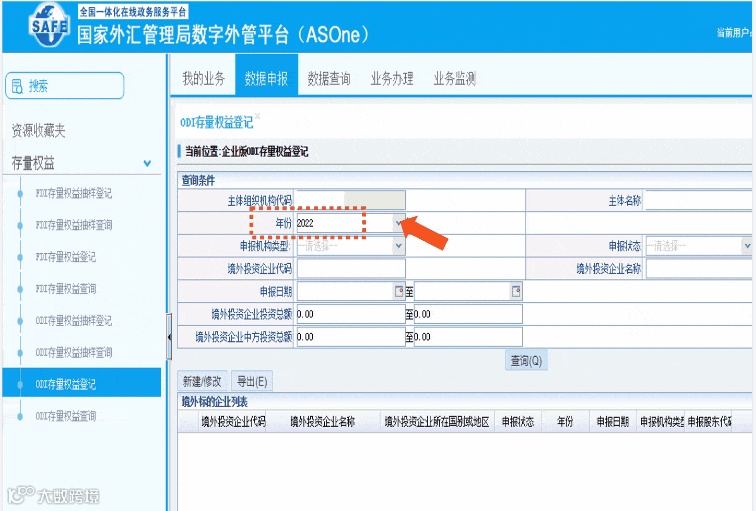
Task: Click the search icon in the sidebar
Action: point(17,86)
